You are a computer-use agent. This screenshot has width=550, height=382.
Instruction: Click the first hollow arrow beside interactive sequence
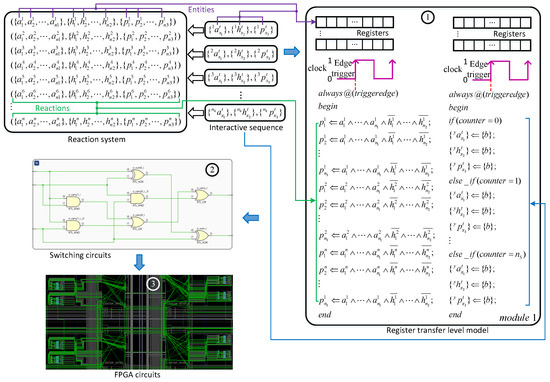(x=196, y=30)
